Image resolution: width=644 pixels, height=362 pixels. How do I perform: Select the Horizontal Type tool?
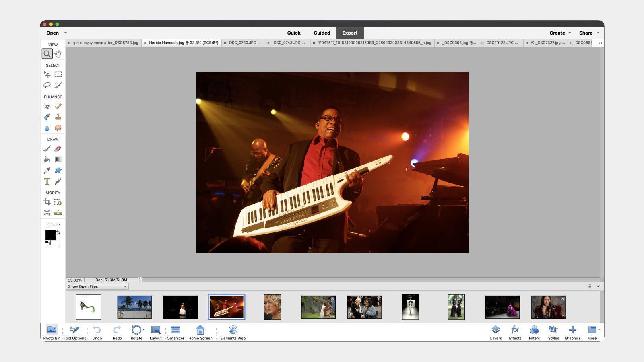(47, 181)
